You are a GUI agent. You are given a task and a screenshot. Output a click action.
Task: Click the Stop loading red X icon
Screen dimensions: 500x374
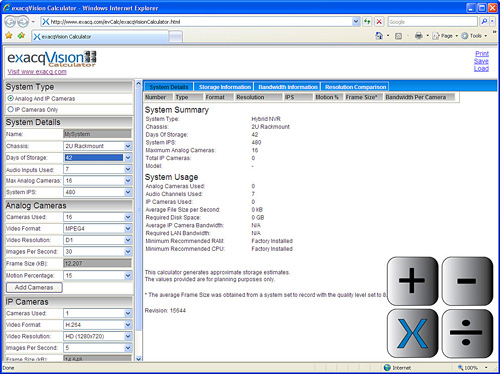(379, 22)
